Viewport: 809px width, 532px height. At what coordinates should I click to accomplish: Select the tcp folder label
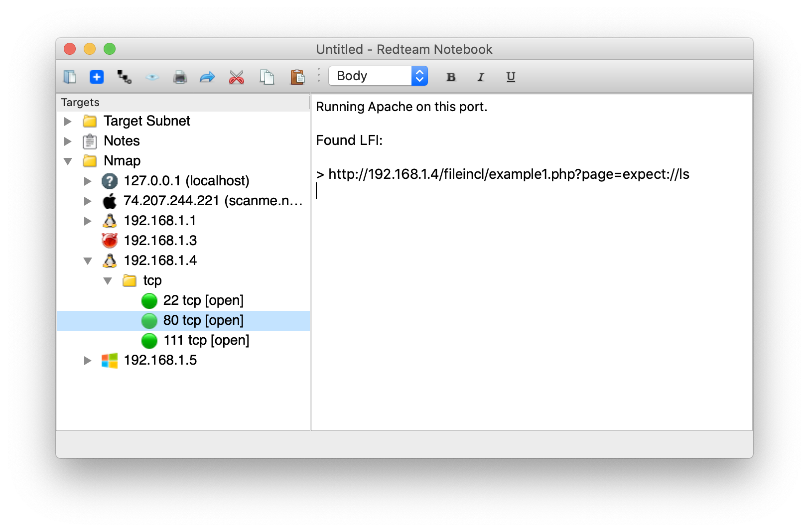152,280
